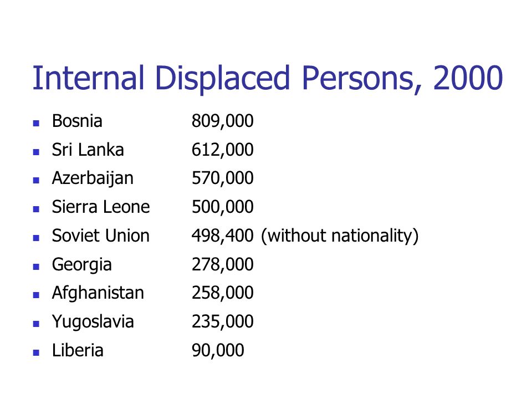
Task: Select the 498,400 number
Action: click(223, 236)
